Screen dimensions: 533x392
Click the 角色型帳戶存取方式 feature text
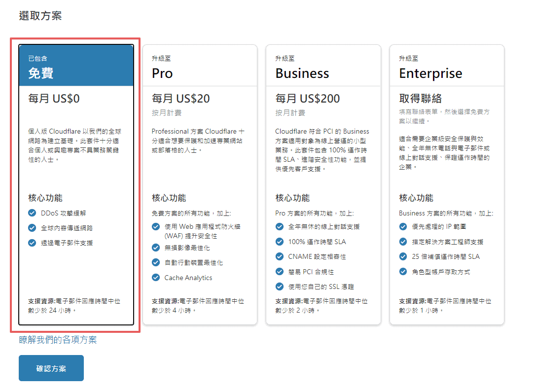pos(441,272)
